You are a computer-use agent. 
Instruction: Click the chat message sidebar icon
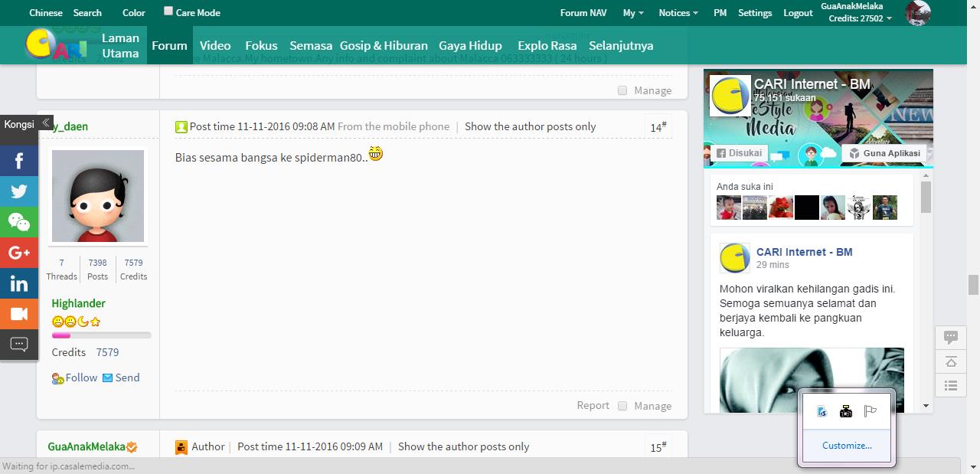[19, 345]
